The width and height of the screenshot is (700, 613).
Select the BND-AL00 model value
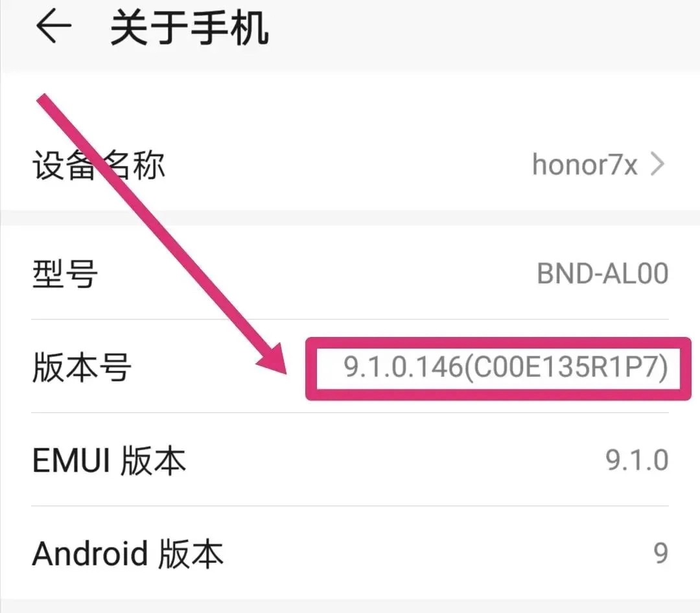coord(602,273)
